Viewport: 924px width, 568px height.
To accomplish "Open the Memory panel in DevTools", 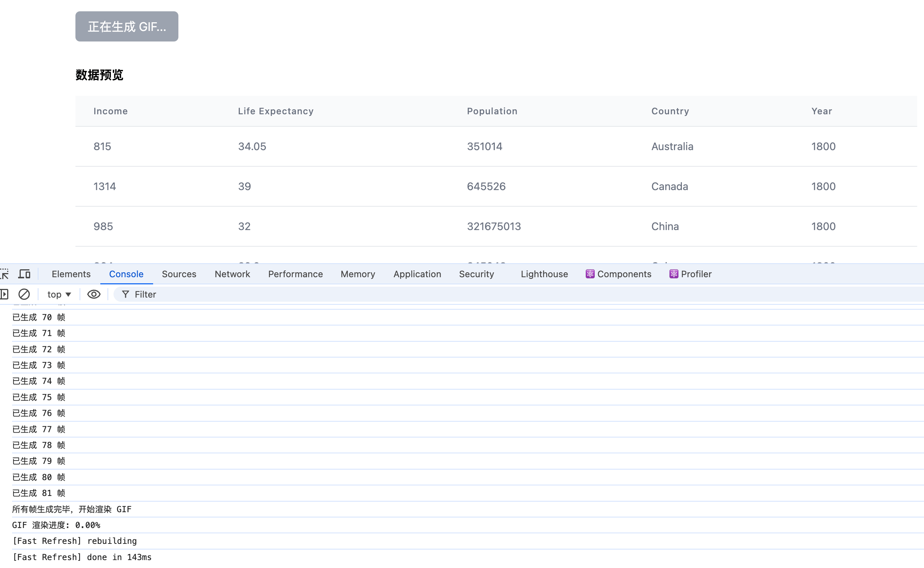I will (358, 274).
